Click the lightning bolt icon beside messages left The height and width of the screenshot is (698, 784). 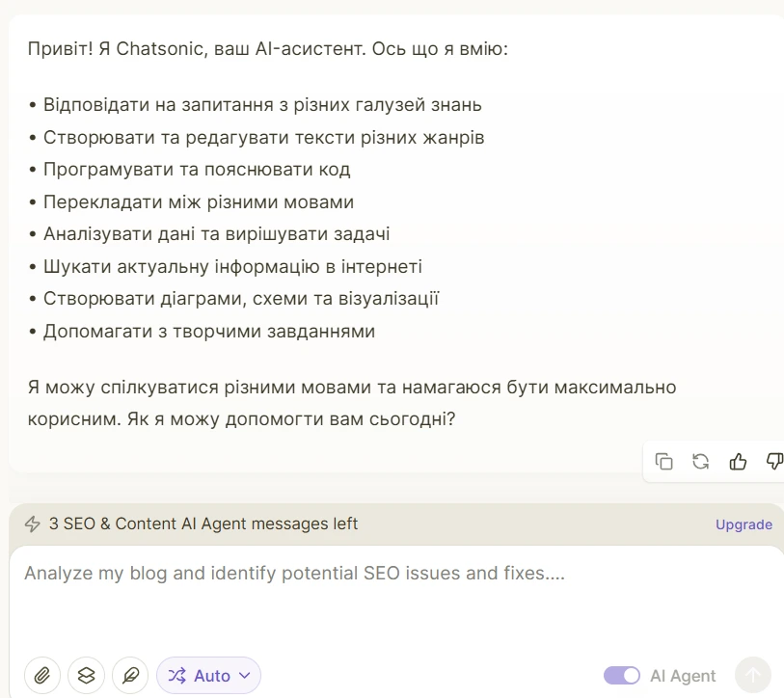click(x=33, y=524)
